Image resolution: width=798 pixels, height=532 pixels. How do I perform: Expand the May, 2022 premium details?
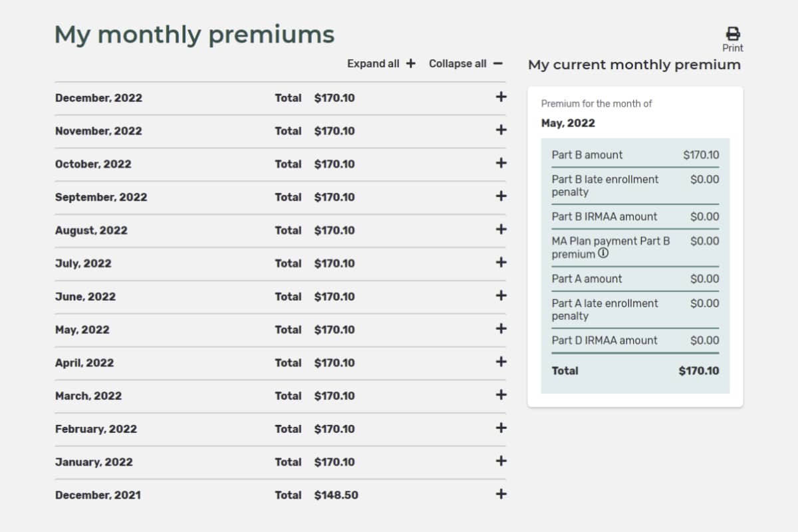click(x=500, y=329)
